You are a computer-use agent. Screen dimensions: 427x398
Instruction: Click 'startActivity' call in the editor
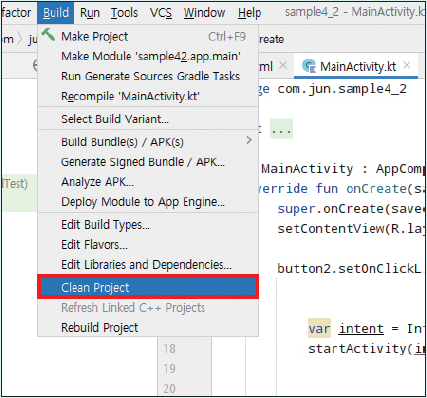357,349
